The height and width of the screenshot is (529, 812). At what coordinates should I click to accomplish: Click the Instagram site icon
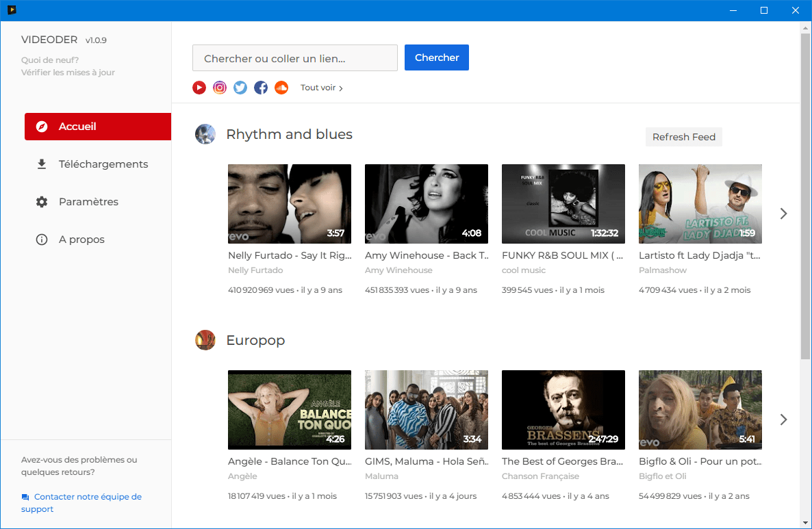(x=220, y=88)
